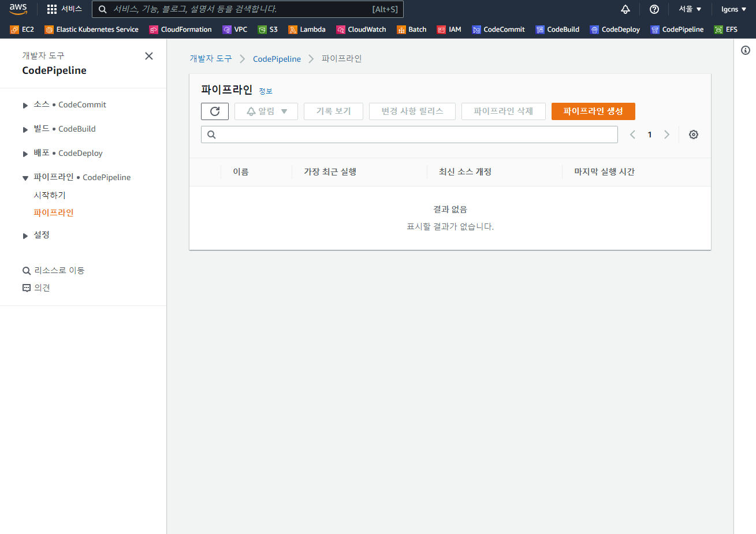The width and height of the screenshot is (756, 534).
Task: Click the AWS logo home icon
Action: point(18,9)
